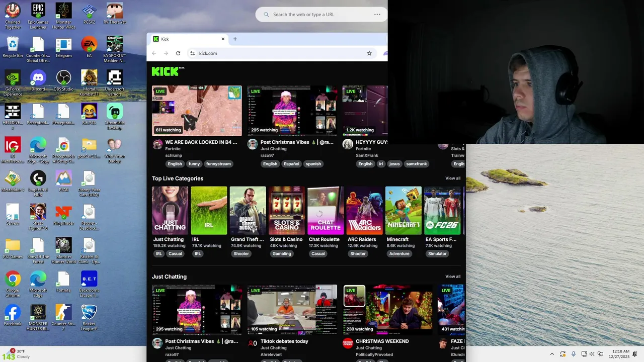Open GeForce Experience desktop icon
The width and height of the screenshot is (644, 362).
click(x=13, y=83)
